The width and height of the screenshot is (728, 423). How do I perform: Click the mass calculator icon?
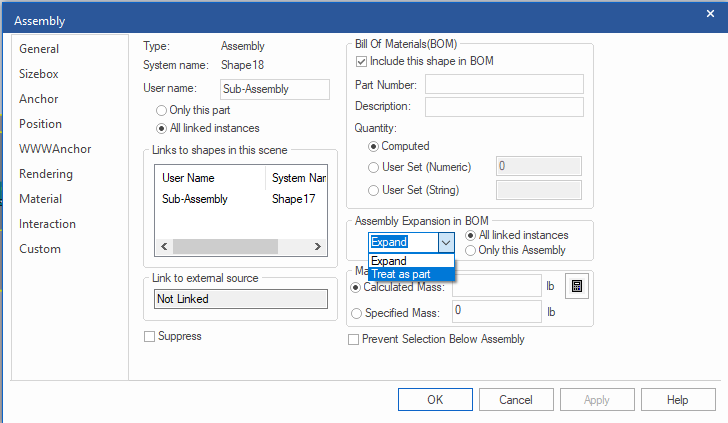click(577, 286)
